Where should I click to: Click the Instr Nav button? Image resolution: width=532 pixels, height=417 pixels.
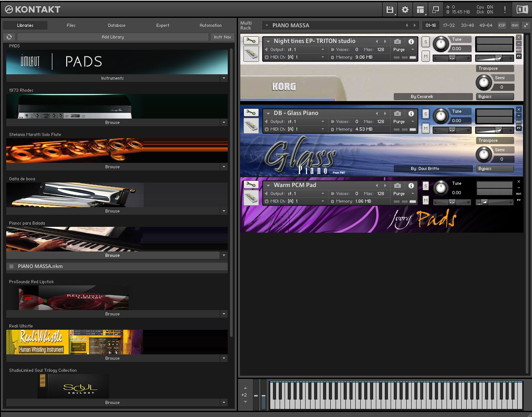222,37
